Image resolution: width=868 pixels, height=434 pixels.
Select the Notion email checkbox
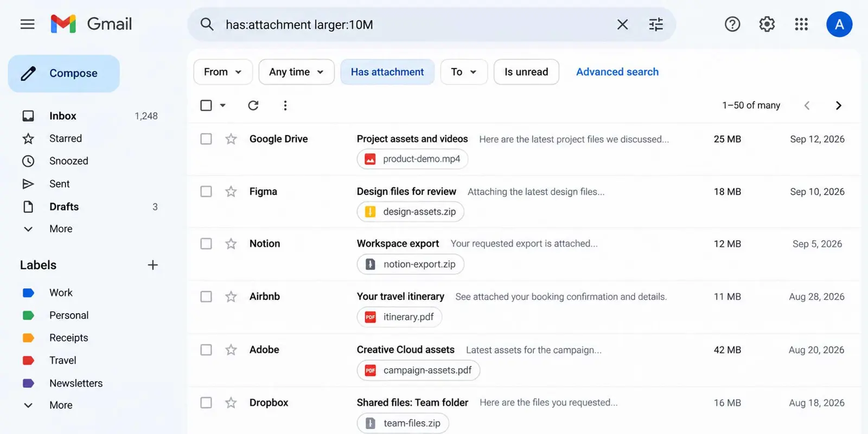tap(206, 244)
